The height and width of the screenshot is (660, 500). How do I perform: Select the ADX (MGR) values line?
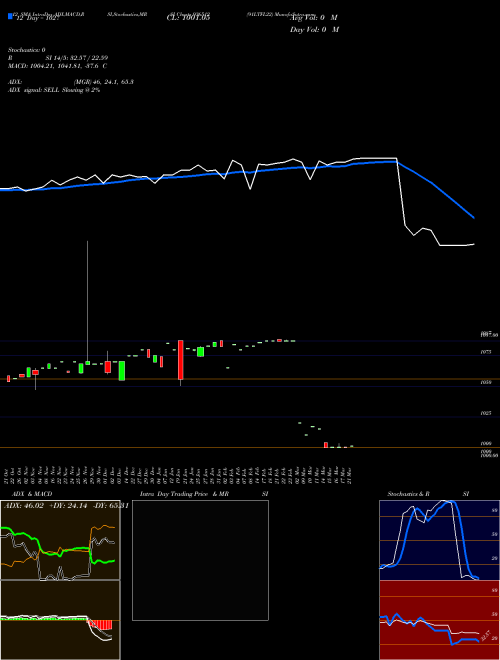point(71,82)
